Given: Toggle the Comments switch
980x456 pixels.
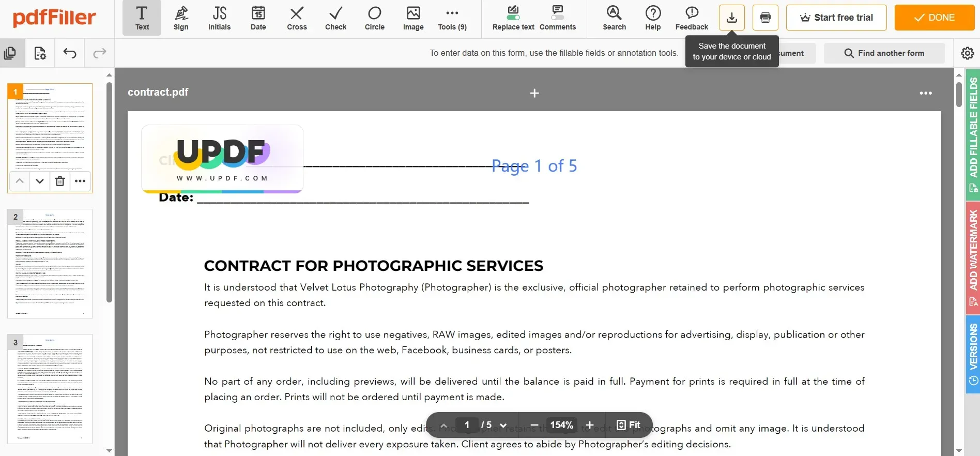Looking at the screenshot, I should tap(557, 18).
